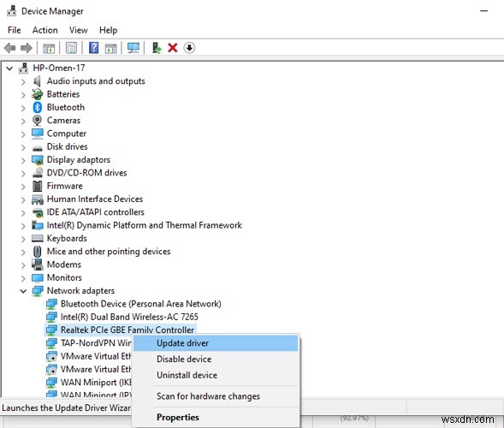This screenshot has width=504, height=428.
Task: Click the Batteries category icon
Action: pyautogui.click(x=38, y=94)
